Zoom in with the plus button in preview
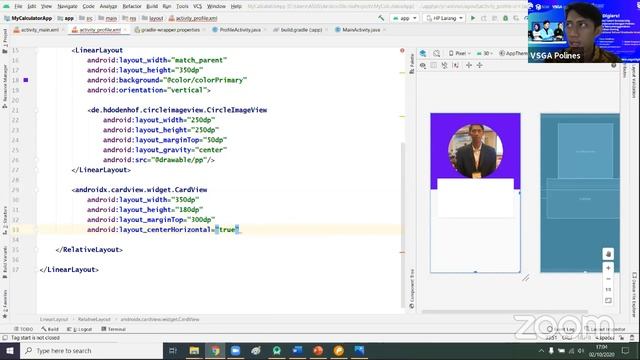 608,268
